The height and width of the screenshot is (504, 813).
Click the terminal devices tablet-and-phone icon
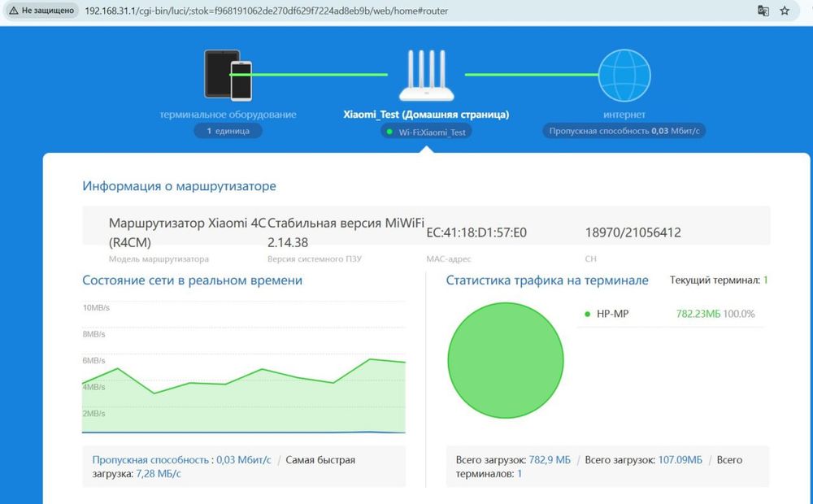coord(228,75)
